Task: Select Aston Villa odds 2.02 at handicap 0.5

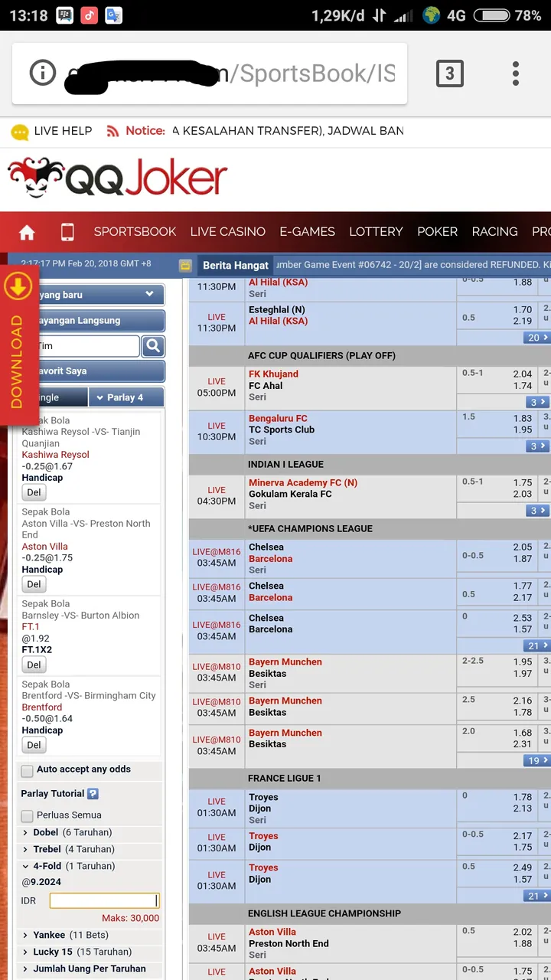Action: tap(523, 933)
